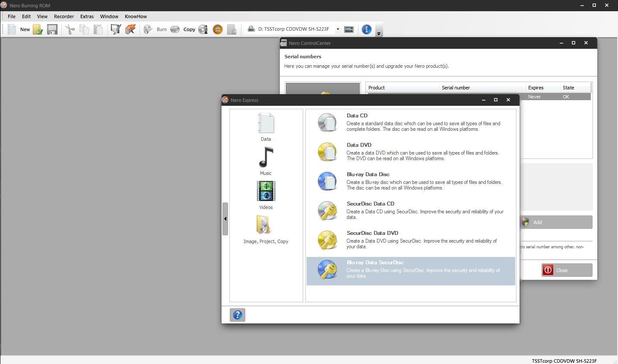Click the Data DVD gold disc icon

(x=327, y=152)
